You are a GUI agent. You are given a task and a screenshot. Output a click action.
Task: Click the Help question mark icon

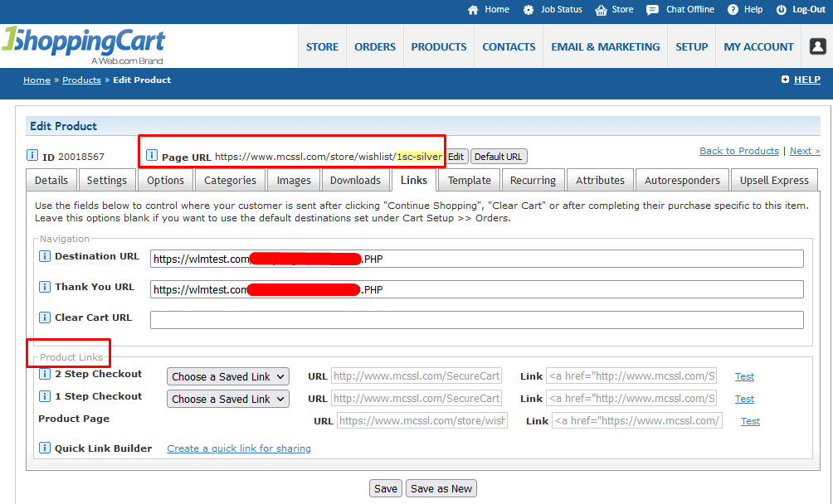733,10
